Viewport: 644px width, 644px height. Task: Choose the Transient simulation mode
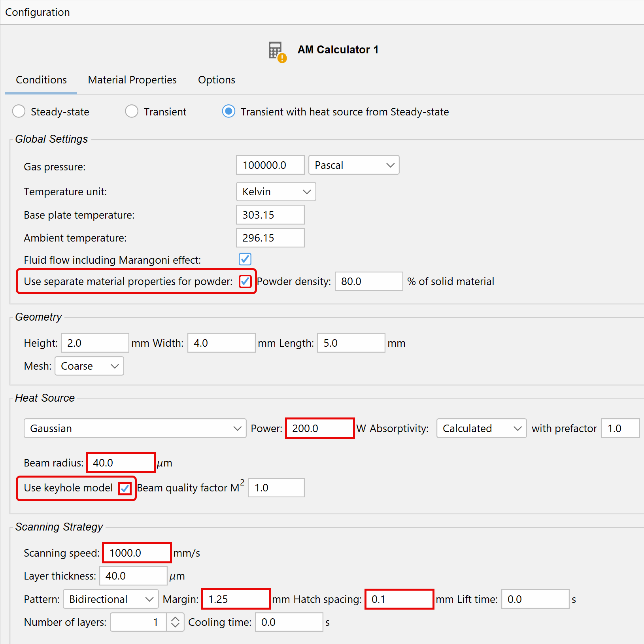(132, 111)
